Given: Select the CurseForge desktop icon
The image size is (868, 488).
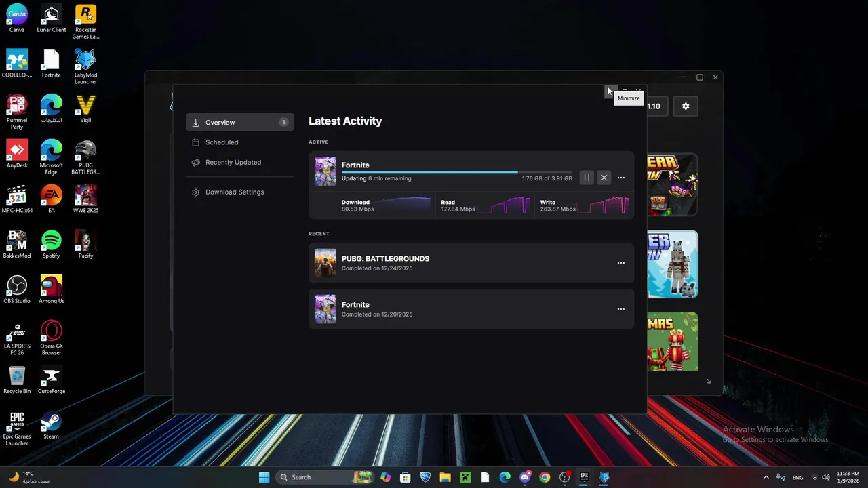Looking at the screenshot, I should coord(52,380).
